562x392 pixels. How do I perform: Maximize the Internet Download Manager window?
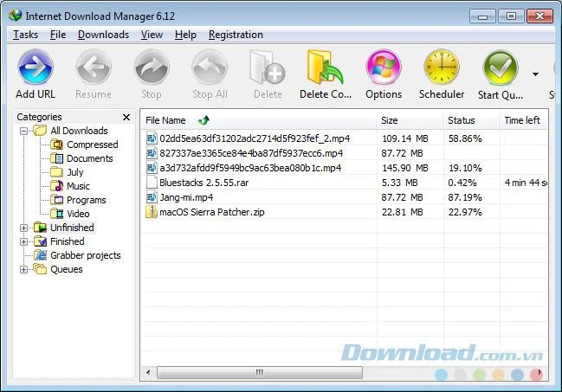512,16
